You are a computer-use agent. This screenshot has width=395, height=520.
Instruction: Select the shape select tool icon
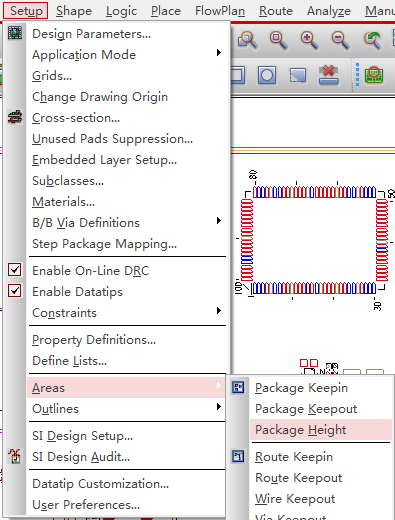pos(298,75)
